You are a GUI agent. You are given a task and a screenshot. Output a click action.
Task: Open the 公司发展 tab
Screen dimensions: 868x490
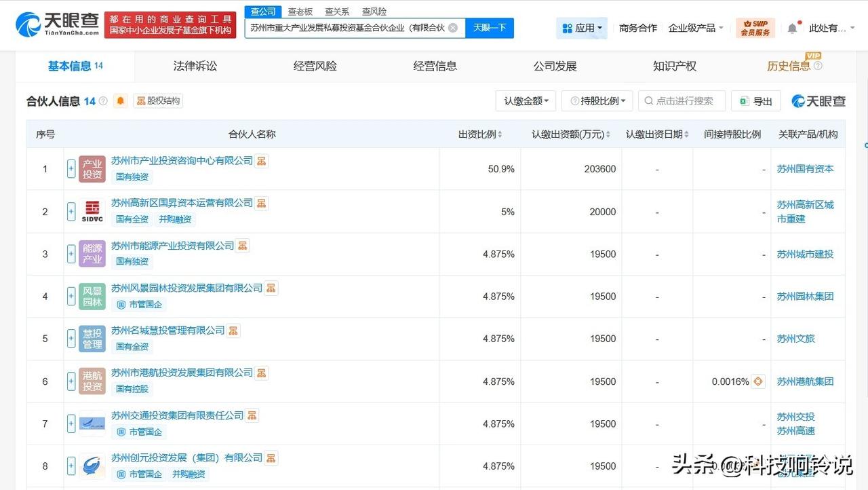coord(555,66)
